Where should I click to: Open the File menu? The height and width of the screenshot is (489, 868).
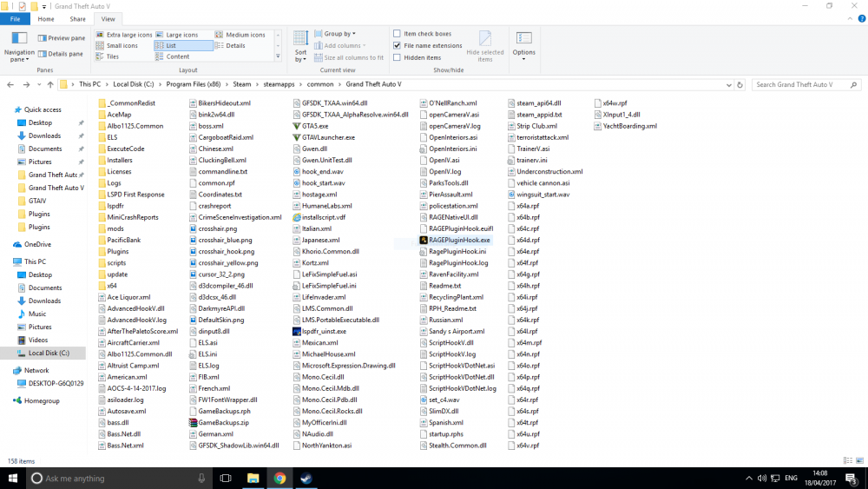[x=15, y=18]
